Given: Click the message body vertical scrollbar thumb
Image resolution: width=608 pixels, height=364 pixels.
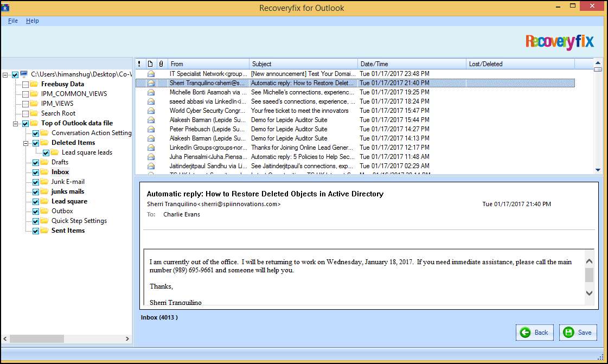Looking at the screenshot, I should coord(589,275).
